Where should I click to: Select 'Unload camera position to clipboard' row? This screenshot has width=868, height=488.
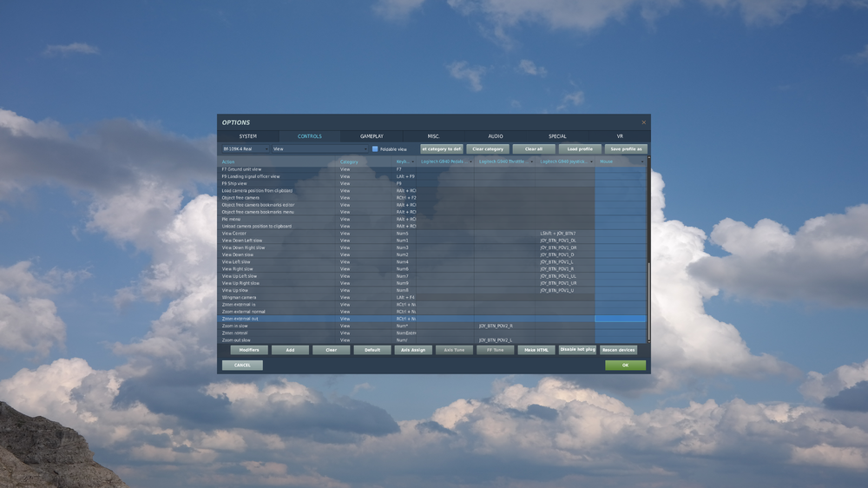point(432,226)
